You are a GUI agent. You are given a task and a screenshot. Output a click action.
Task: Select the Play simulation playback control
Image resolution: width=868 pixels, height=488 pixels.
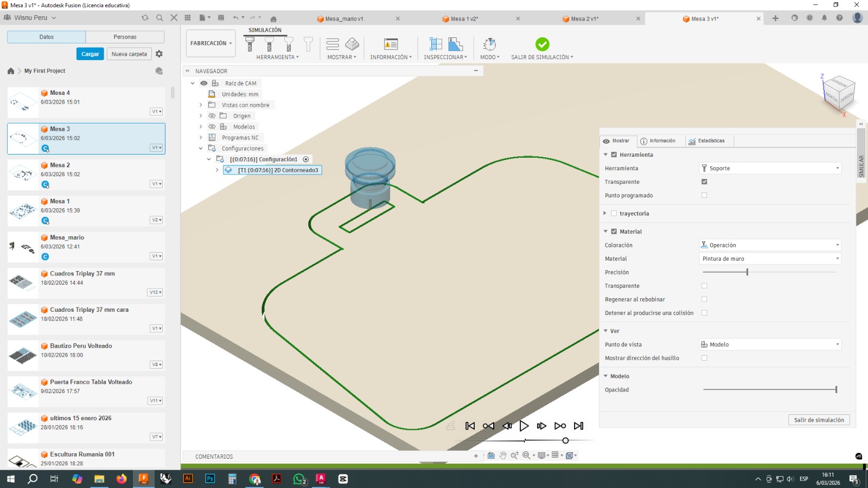524,426
